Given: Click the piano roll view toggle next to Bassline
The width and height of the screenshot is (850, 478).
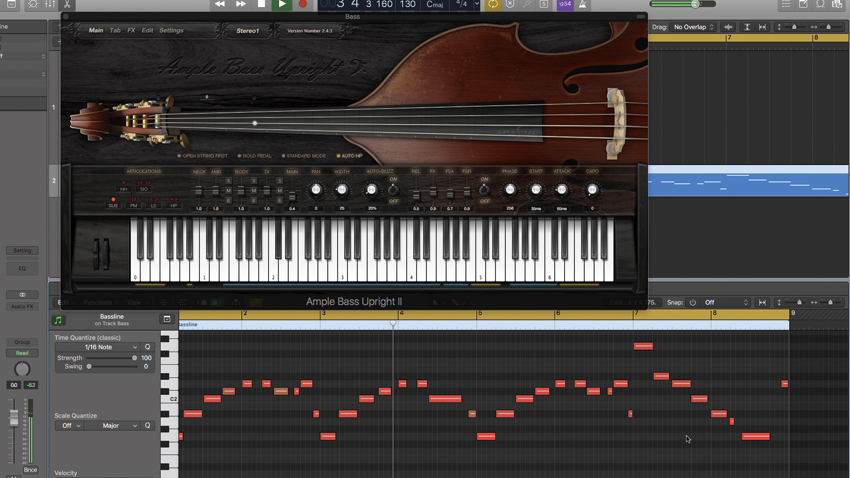Looking at the screenshot, I should coord(167,319).
